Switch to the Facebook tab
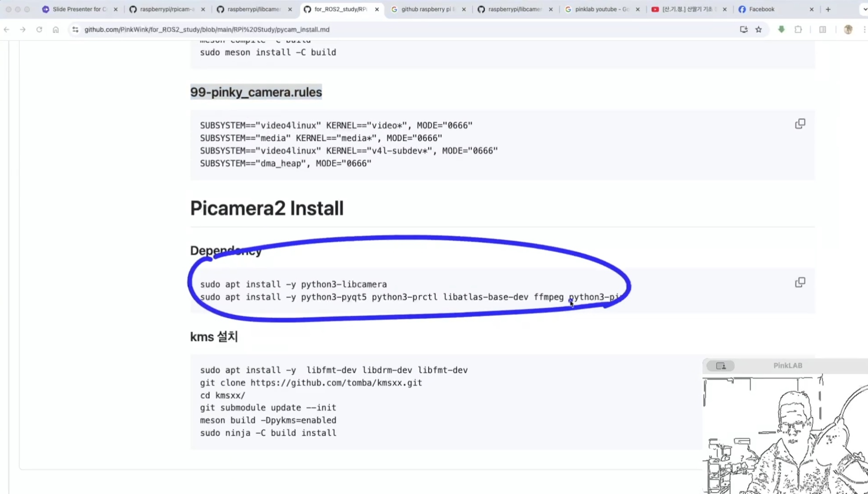This screenshot has height=494, width=868. click(761, 9)
